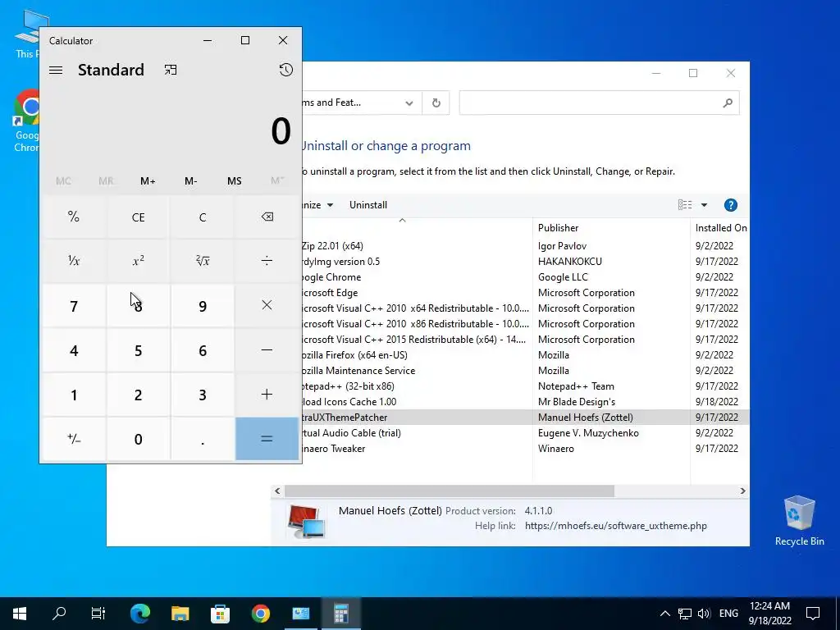Open File Explorer from taskbar

click(180, 614)
